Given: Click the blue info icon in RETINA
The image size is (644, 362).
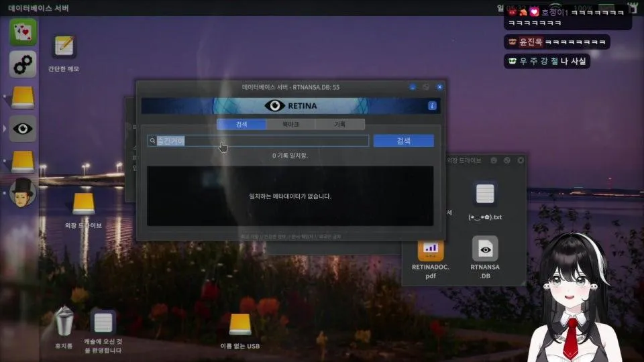Looking at the screenshot, I should pos(432,106).
